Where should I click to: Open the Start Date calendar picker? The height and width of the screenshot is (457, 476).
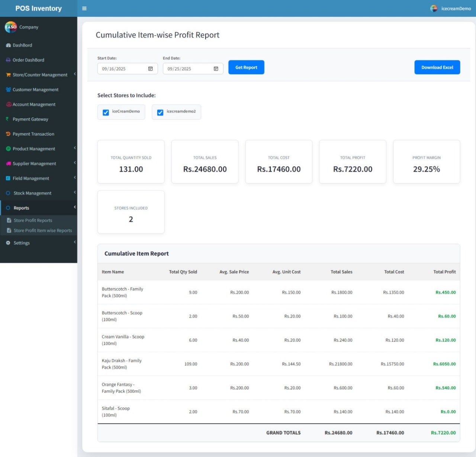[x=151, y=68]
